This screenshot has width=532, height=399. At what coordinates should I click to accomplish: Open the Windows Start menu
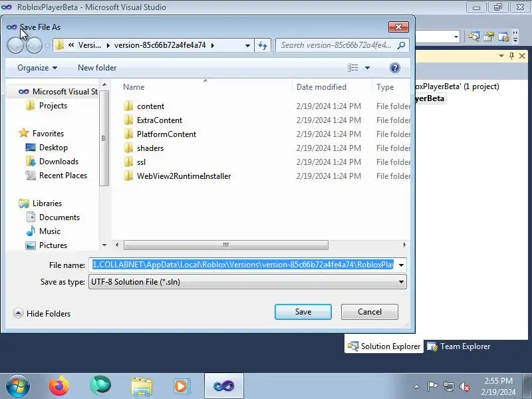pyautogui.click(x=18, y=386)
